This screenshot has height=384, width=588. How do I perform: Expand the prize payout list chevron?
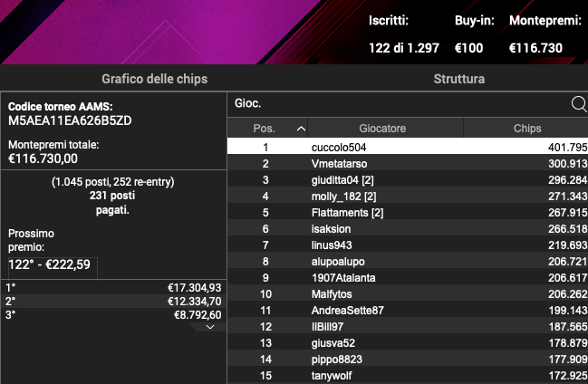pos(210,327)
